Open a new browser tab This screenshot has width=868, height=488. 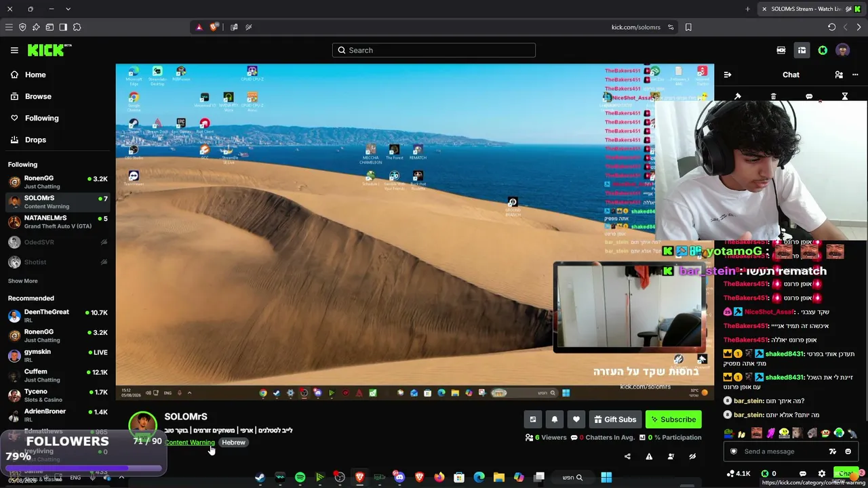point(747,9)
